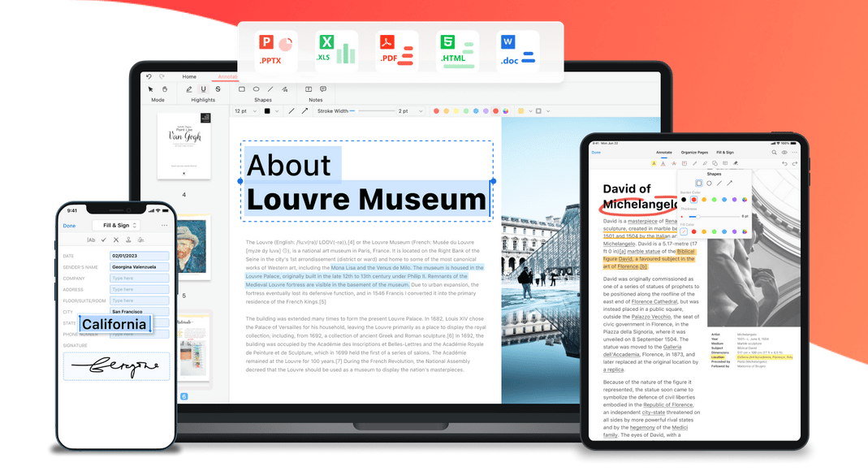This screenshot has height=471, width=868.
Task: Click the .HTML format card
Action: coord(457,51)
